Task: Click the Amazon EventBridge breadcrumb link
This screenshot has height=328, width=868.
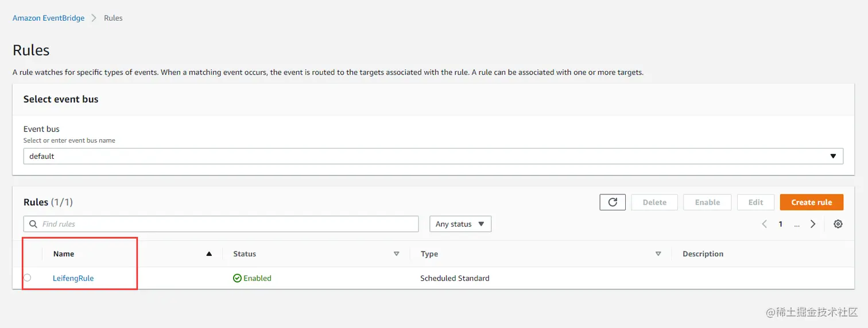Action: 48,18
